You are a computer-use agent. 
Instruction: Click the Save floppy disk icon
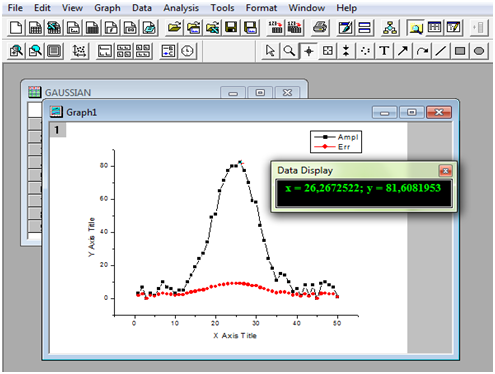coord(231,28)
